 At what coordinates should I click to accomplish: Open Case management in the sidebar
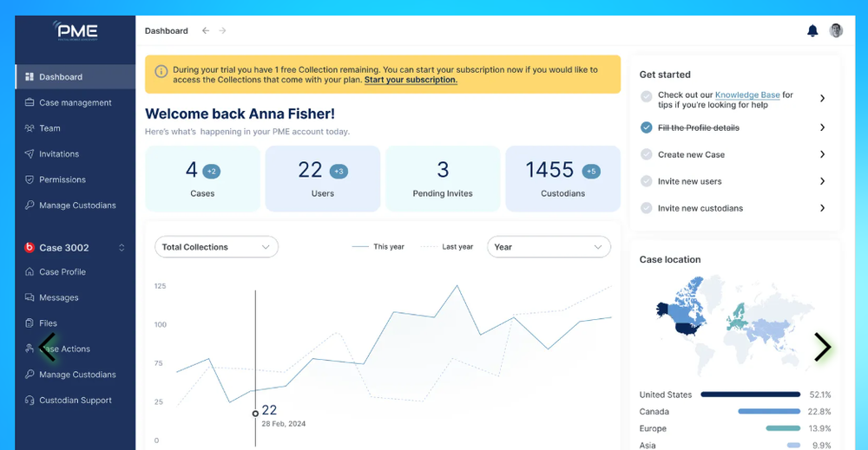(x=76, y=102)
